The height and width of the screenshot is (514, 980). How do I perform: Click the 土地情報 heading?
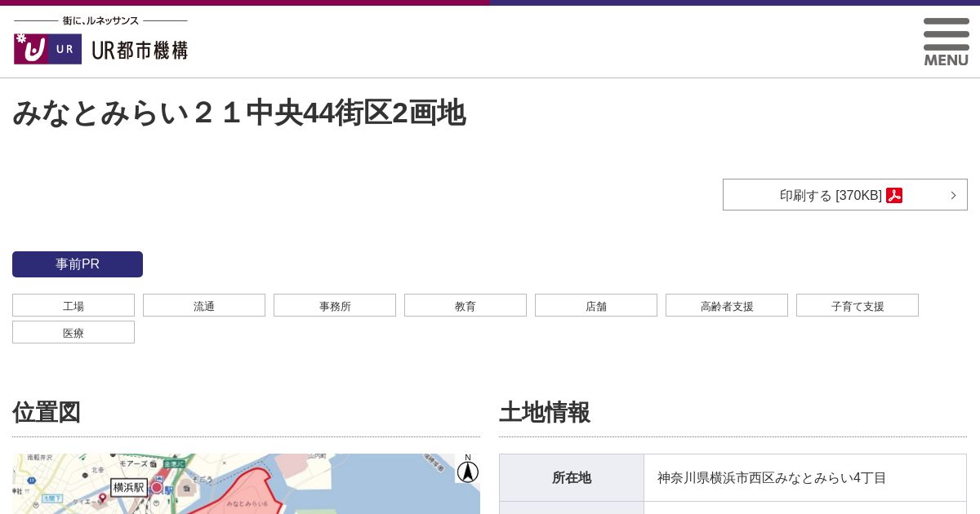pyautogui.click(x=545, y=412)
